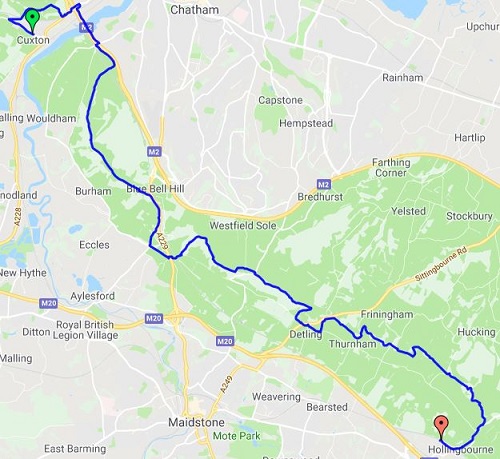Click the M2 road shield near Cuxton
Image resolution: width=500 pixels, height=459 pixels.
pyautogui.click(x=86, y=27)
